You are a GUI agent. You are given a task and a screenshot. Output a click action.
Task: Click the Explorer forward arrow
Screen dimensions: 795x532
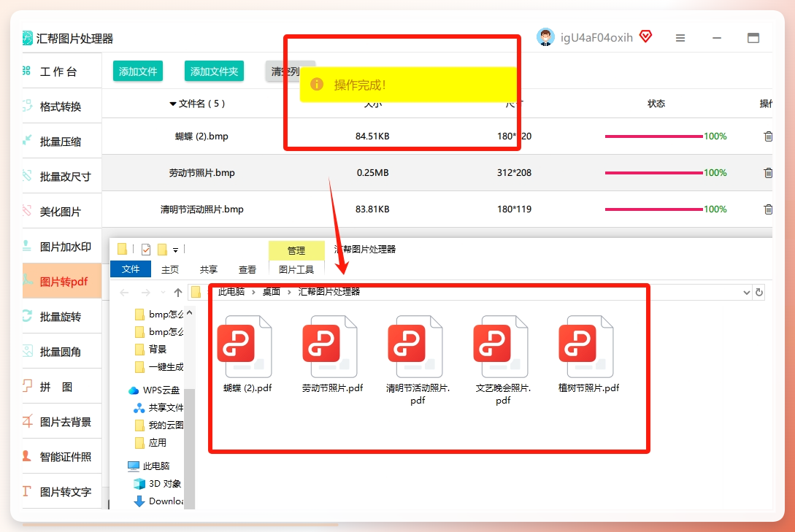[145, 293]
